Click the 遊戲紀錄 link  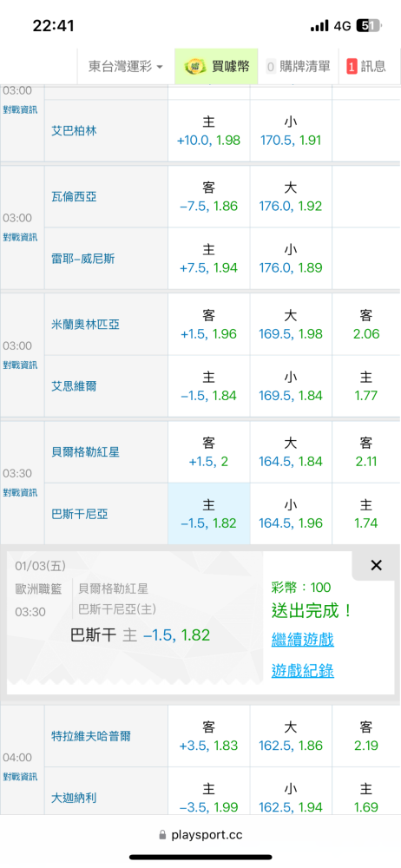pyautogui.click(x=302, y=671)
